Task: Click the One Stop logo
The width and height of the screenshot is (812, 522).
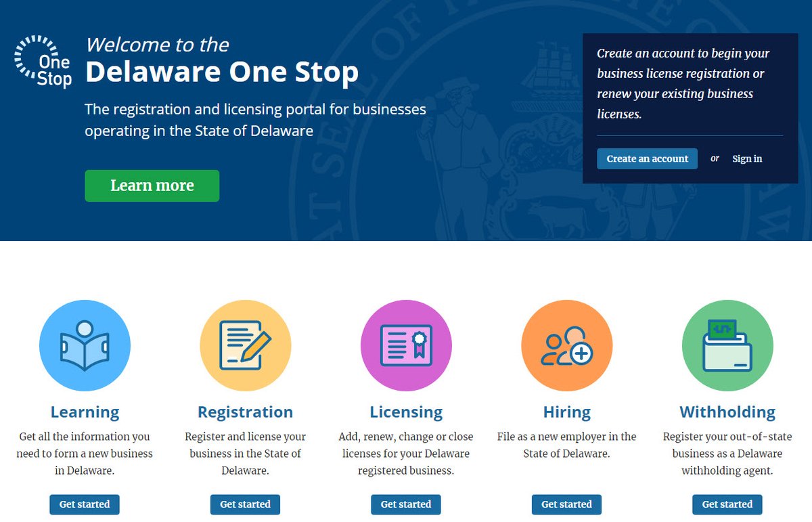Action: pos(43,62)
